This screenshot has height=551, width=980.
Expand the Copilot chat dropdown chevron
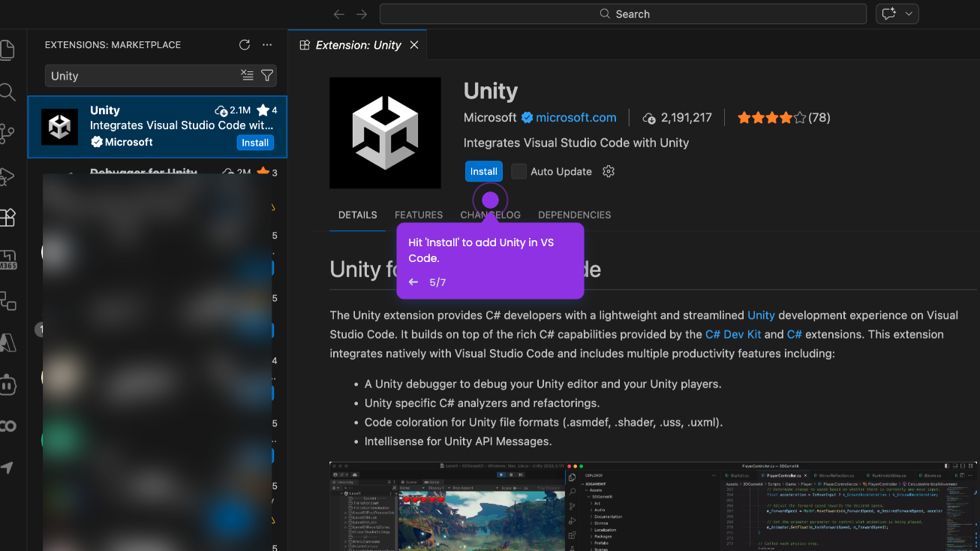pyautogui.click(x=909, y=14)
